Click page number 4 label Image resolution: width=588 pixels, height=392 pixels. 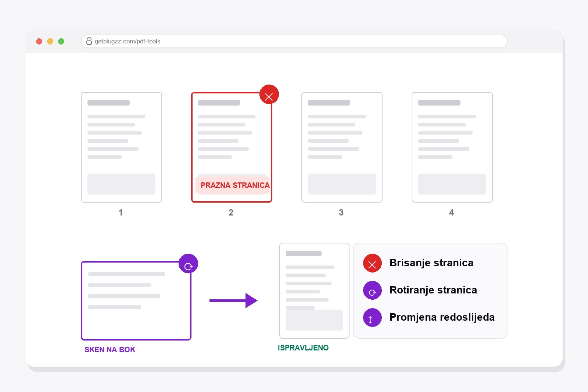pos(451,213)
